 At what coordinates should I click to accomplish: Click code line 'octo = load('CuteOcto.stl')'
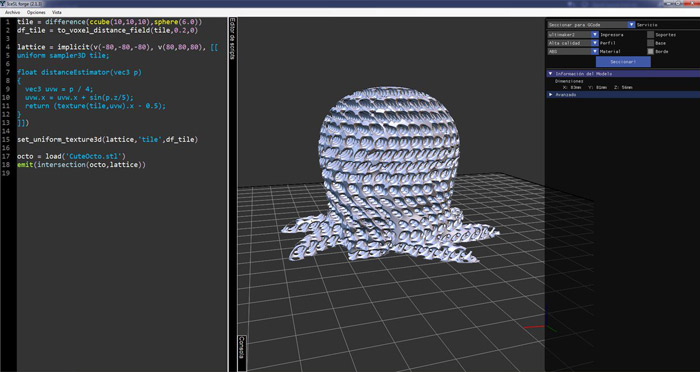pyautogui.click(x=71, y=156)
